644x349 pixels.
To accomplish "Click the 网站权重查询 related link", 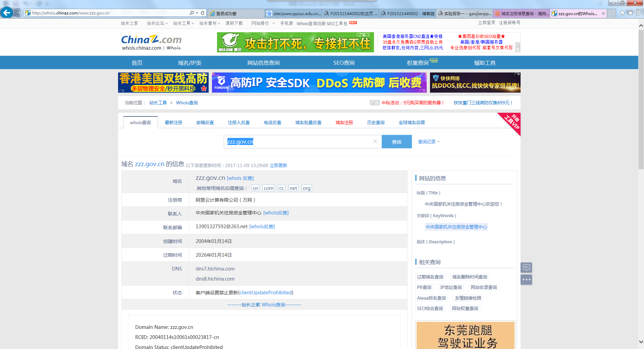I will (465, 308).
